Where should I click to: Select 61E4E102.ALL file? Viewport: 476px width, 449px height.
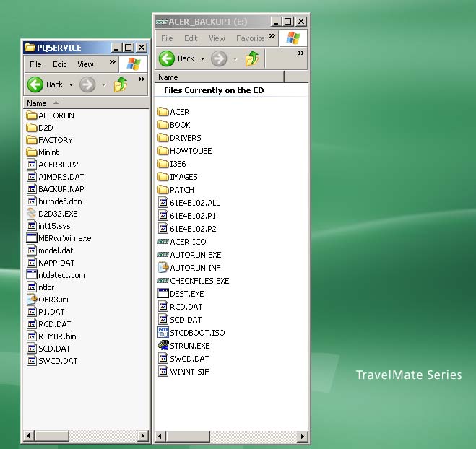189,203
